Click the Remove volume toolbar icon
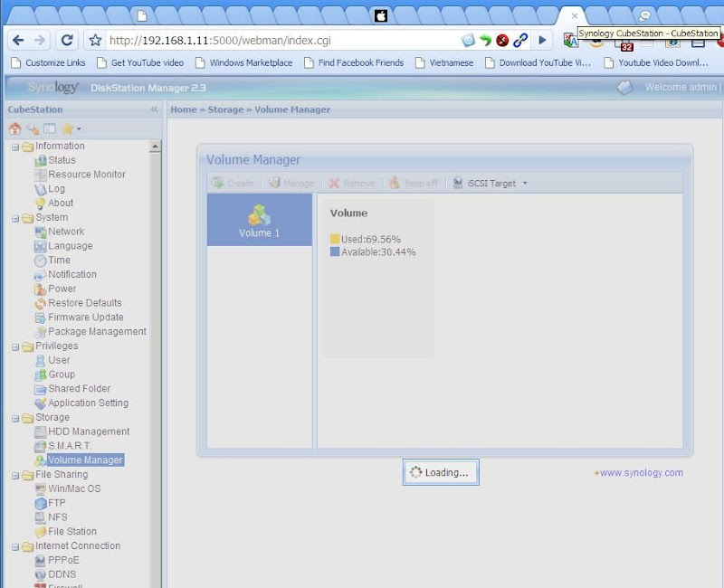 (x=335, y=182)
